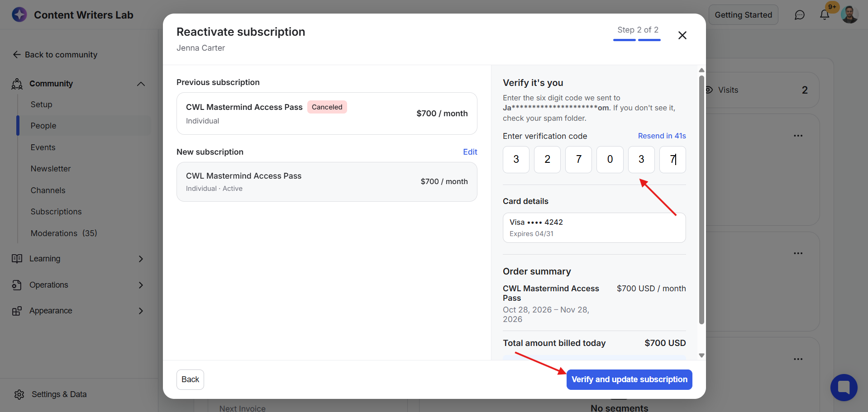Image resolution: width=868 pixels, height=412 pixels.
Task: Collapse the Community section chevron
Action: click(141, 84)
